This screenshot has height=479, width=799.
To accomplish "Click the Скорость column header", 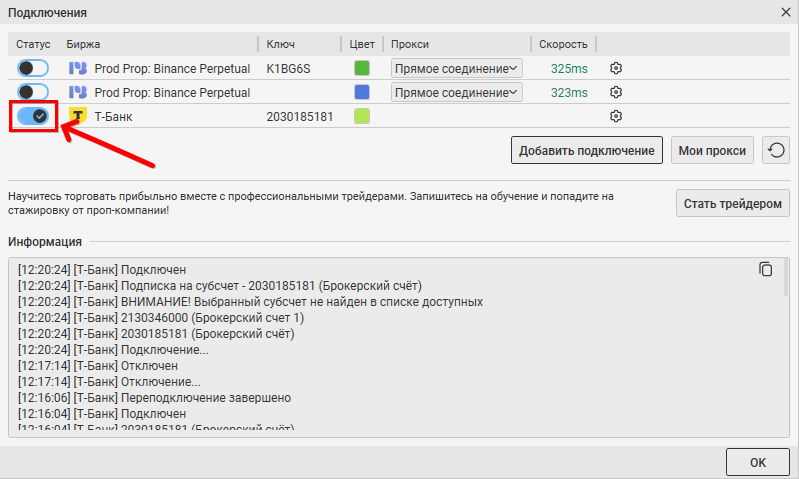I will coord(563,44).
